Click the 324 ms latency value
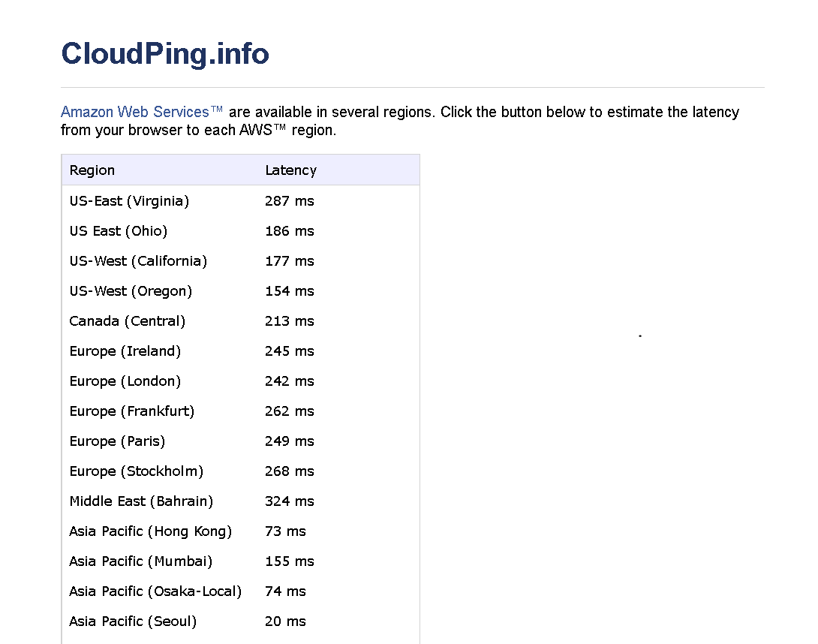818x644 pixels. (x=290, y=501)
